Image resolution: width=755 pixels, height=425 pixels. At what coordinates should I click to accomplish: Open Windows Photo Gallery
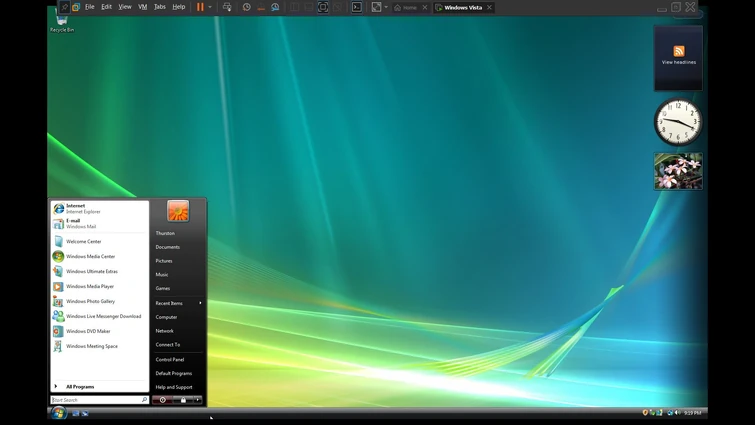[x=90, y=301]
